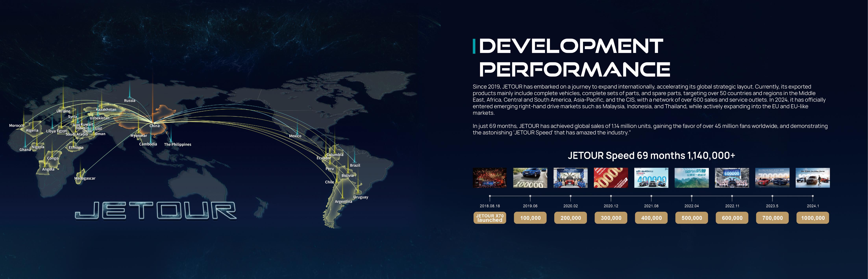Open the red 300000 thumbnail
This screenshot has width=868, height=279.
click(611, 178)
